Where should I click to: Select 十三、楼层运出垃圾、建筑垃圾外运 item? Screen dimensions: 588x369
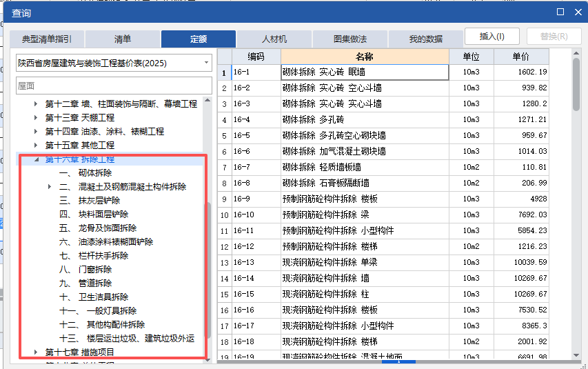[127, 339]
